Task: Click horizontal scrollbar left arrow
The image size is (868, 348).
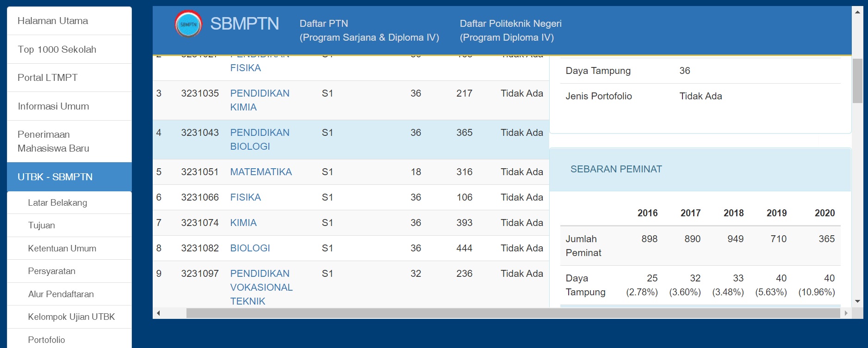Action: [x=158, y=313]
